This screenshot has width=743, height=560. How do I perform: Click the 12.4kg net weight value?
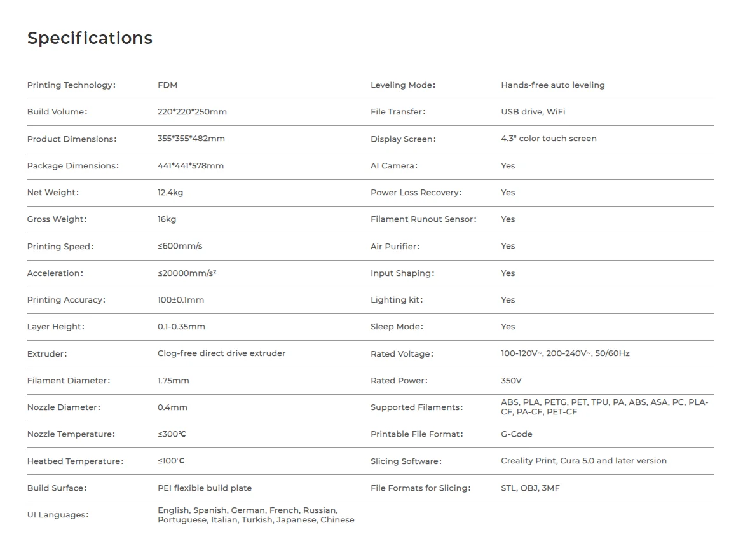click(170, 193)
